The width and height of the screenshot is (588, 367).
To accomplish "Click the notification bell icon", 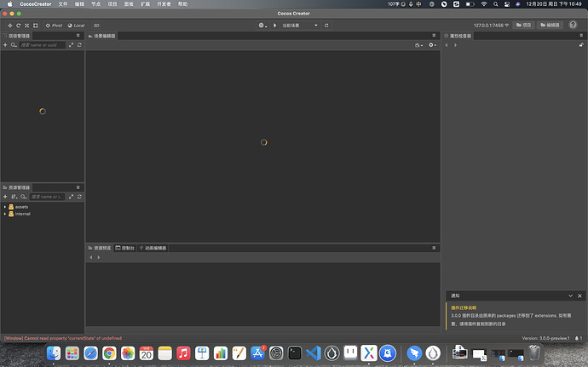I will coord(577,338).
